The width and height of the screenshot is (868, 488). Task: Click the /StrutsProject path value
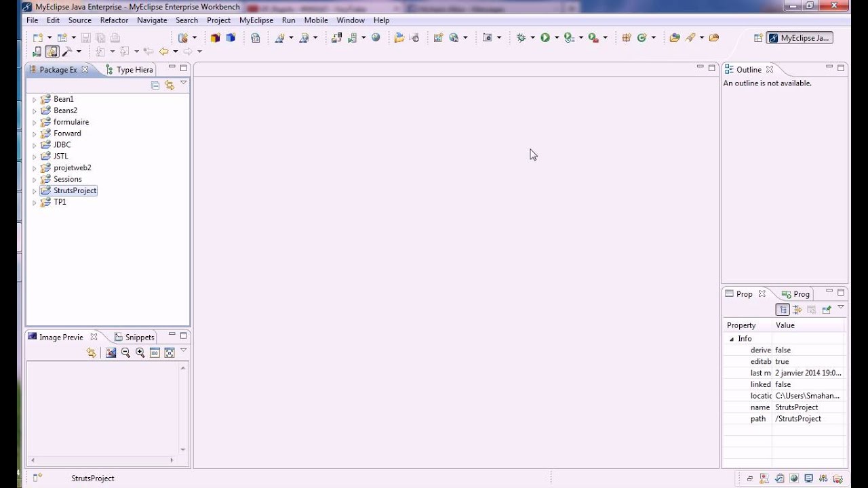coord(798,419)
